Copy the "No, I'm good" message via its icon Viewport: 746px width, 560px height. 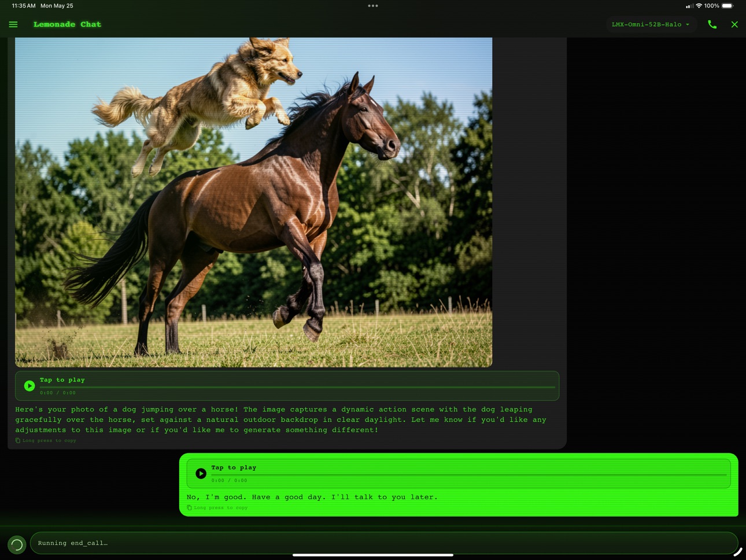[189, 508]
